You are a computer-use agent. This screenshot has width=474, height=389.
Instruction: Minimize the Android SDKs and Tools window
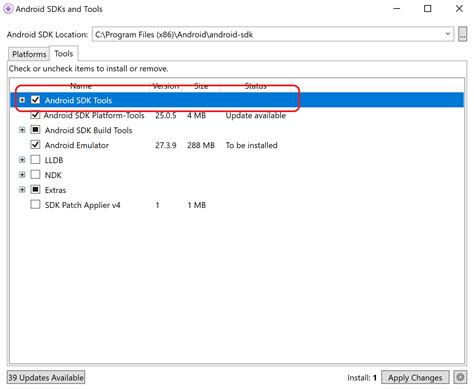[x=396, y=9]
